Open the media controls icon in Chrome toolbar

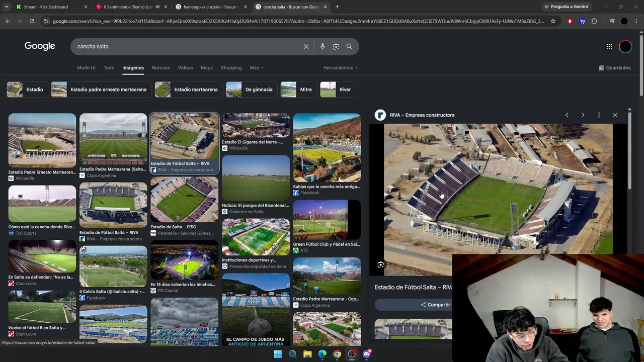[612, 21]
